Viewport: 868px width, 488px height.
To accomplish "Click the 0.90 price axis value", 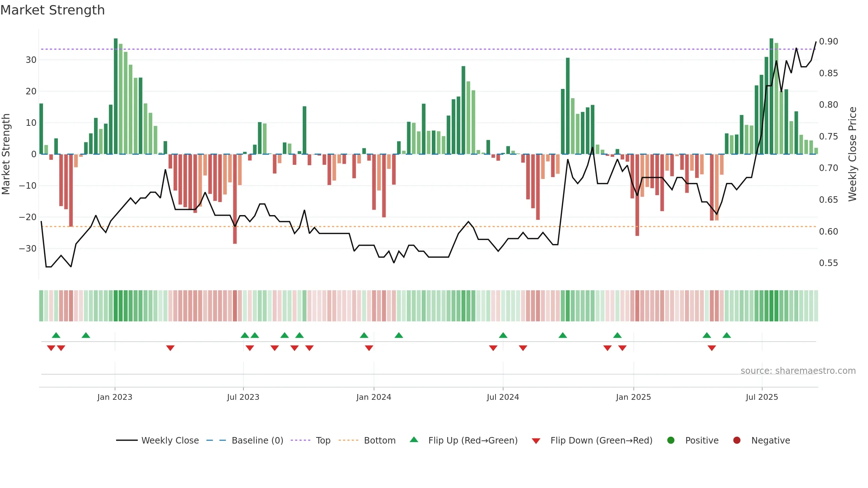I will [x=829, y=41].
